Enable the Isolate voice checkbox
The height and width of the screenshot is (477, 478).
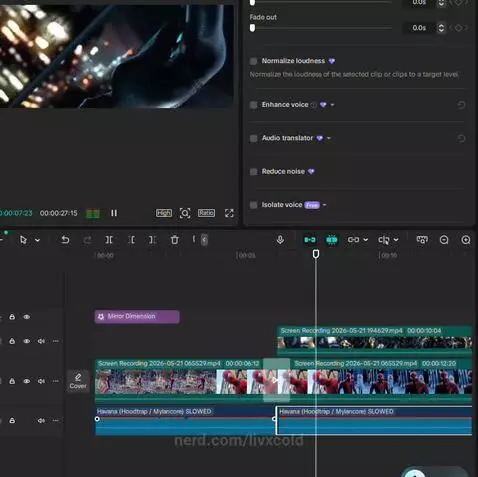point(253,205)
